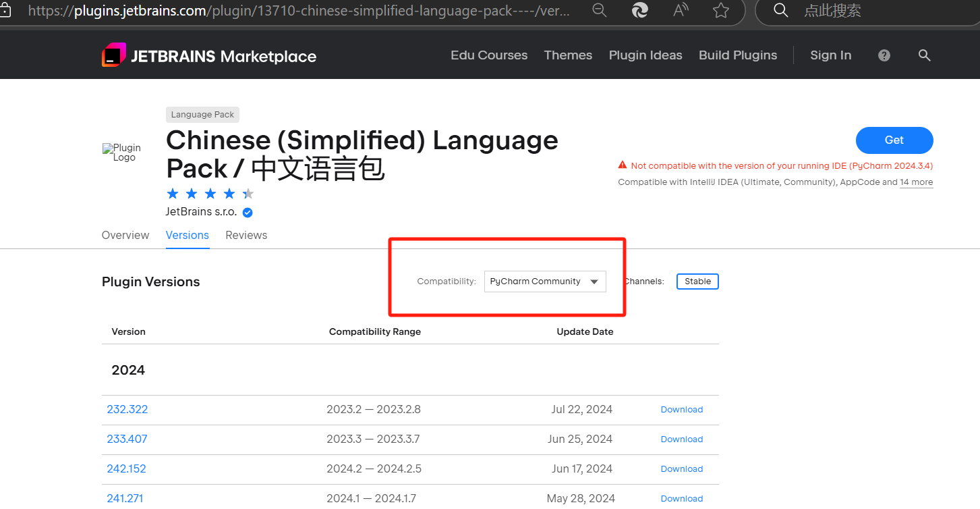Click the plugin title Chinese (Simplified) Language Pack
Image resolution: width=980 pixels, height=509 pixels.
(x=362, y=155)
